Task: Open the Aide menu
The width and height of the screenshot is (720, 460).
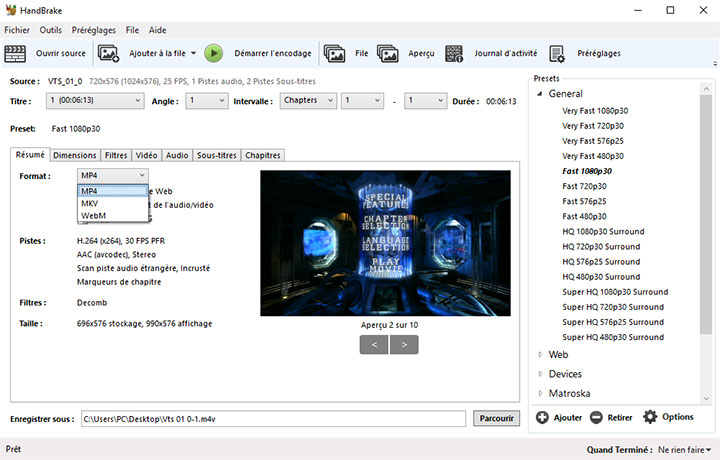Action: click(x=158, y=30)
